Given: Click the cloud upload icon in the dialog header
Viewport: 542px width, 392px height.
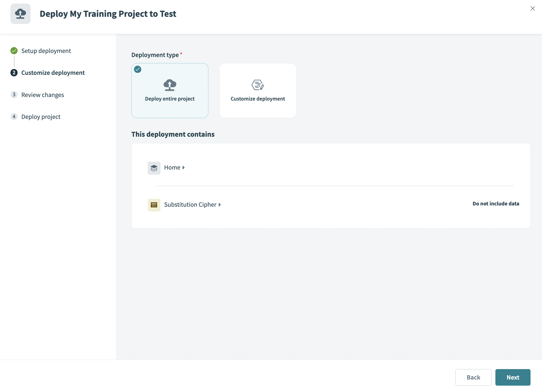Looking at the screenshot, I should 20,14.
